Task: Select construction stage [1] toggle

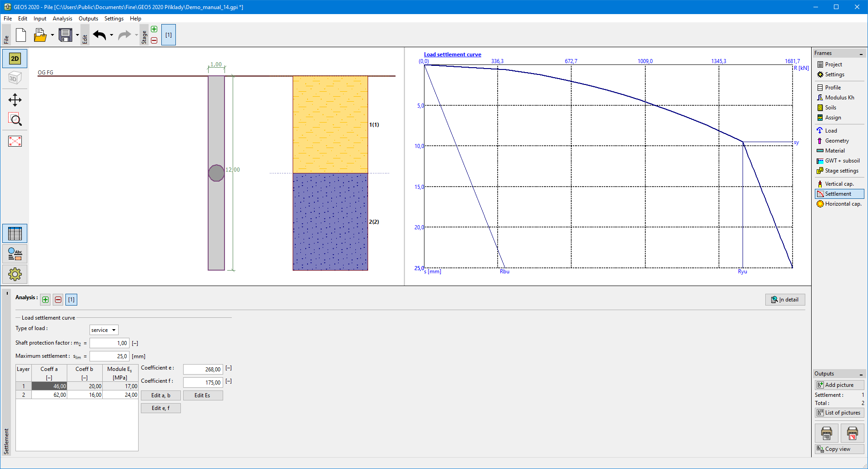Action: coord(169,35)
